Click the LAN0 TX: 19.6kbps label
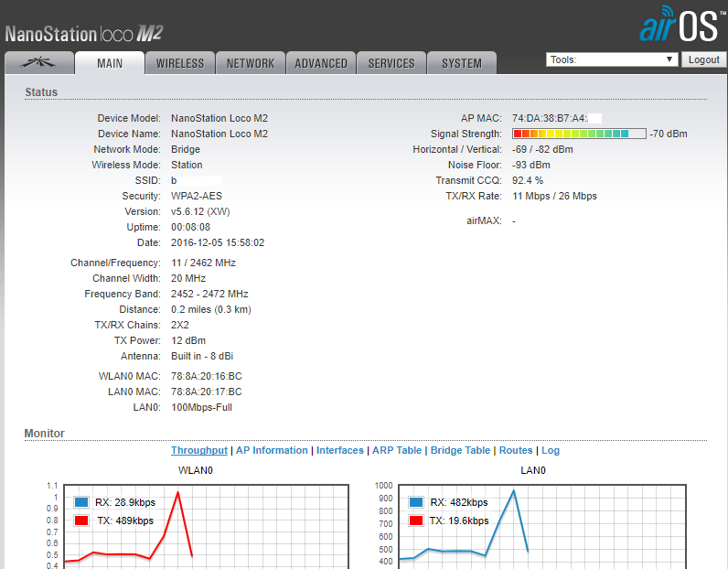 pyautogui.click(x=459, y=521)
